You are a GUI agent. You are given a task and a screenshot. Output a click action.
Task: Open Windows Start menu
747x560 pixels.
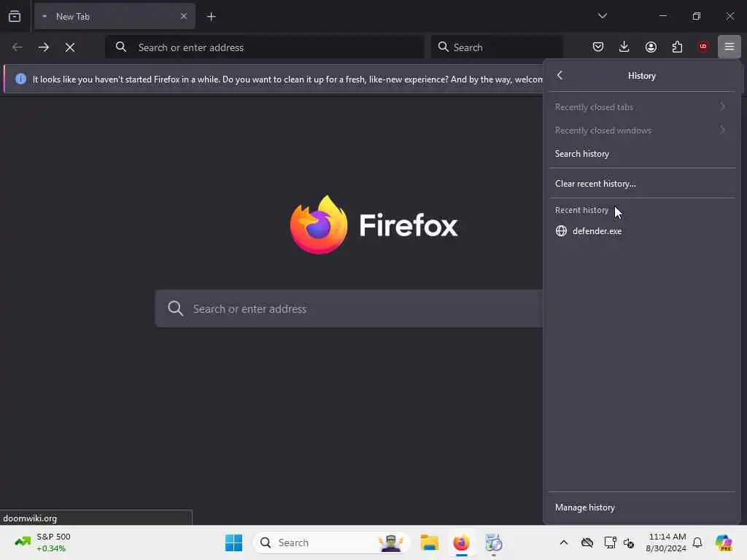coord(233,542)
